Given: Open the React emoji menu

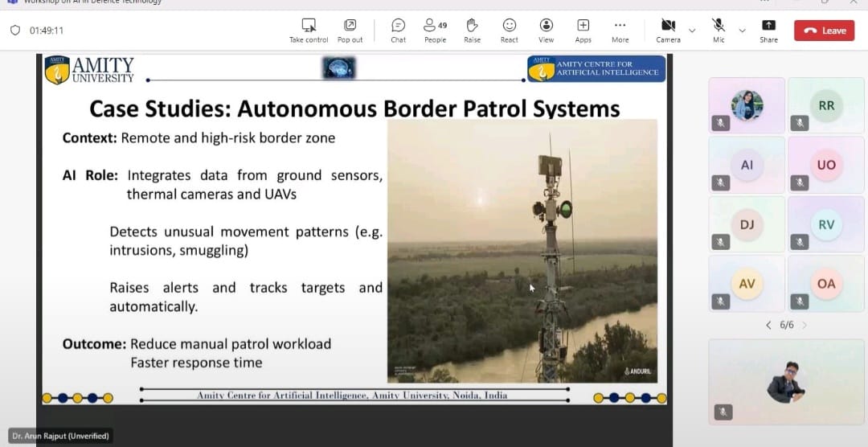Looking at the screenshot, I should click(x=510, y=31).
